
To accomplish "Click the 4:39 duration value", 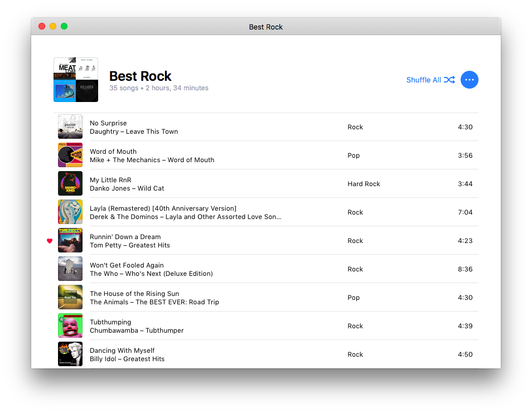I will click(x=465, y=326).
